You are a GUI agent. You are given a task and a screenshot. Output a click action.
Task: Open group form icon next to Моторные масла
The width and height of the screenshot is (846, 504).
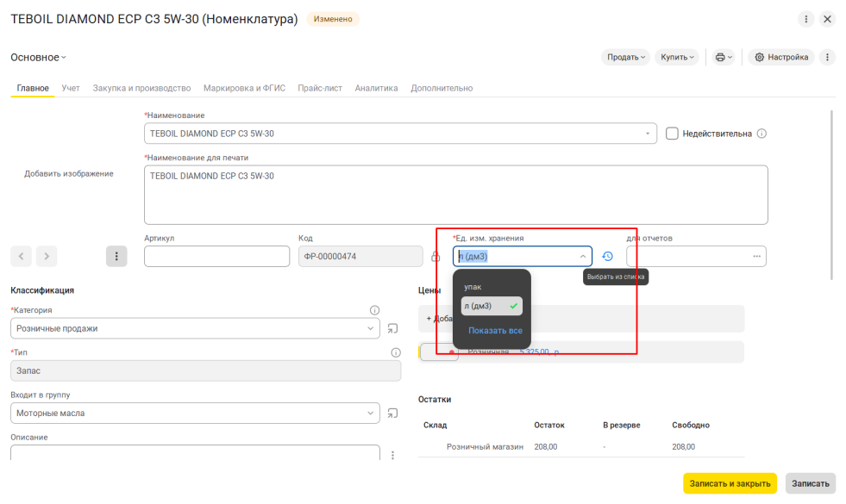click(392, 414)
